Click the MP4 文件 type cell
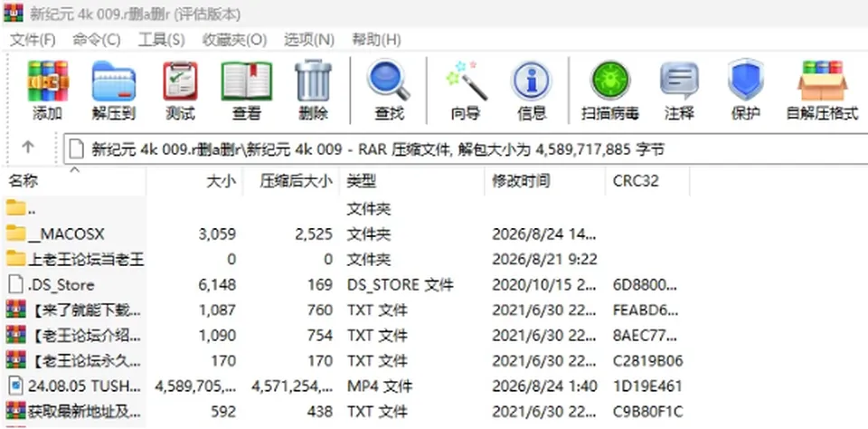Viewport: 868px width, 429px height. (380, 386)
